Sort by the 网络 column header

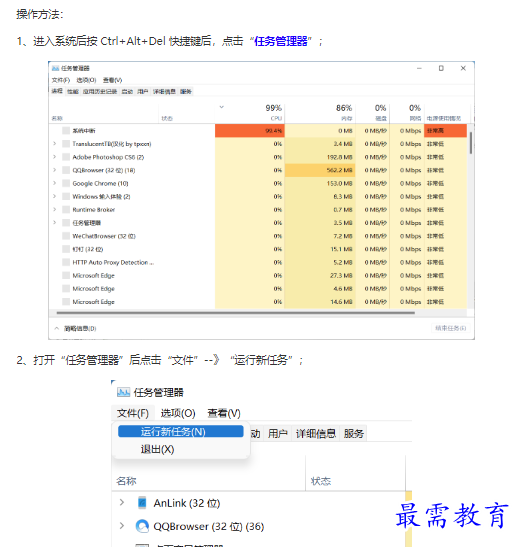click(x=407, y=113)
